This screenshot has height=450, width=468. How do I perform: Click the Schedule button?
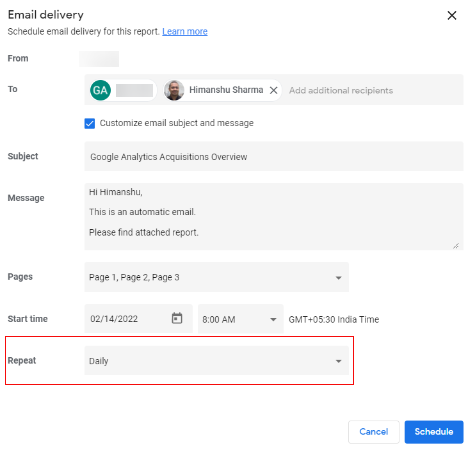(434, 432)
